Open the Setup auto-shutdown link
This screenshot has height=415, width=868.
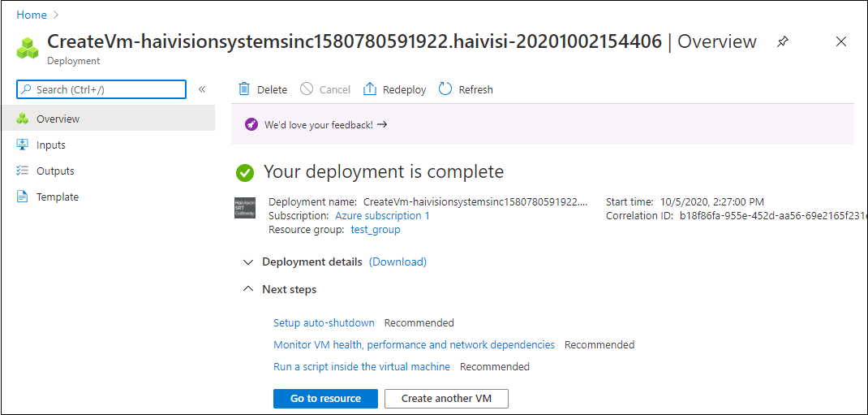pos(324,322)
